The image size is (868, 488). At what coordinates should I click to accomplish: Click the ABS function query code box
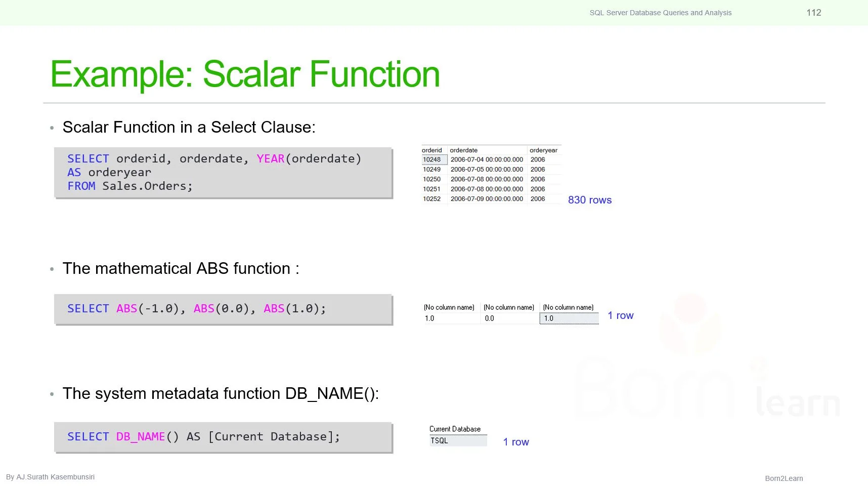click(x=223, y=309)
